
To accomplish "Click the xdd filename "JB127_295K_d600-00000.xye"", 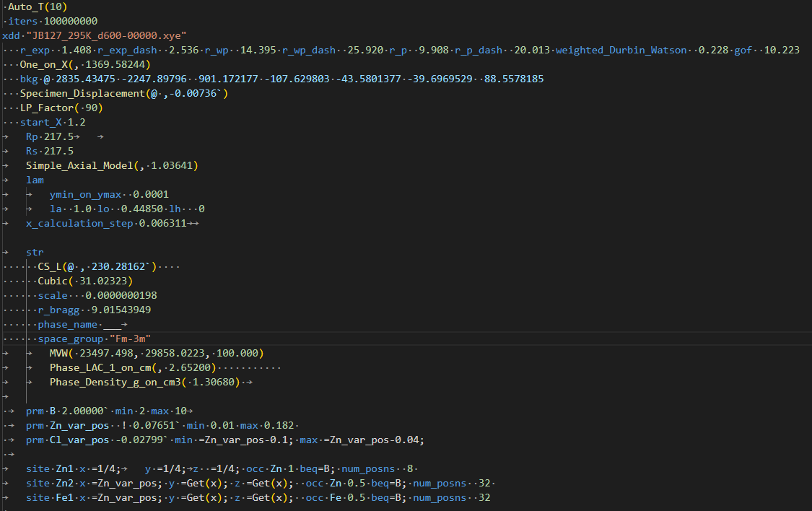I will tap(106, 35).
